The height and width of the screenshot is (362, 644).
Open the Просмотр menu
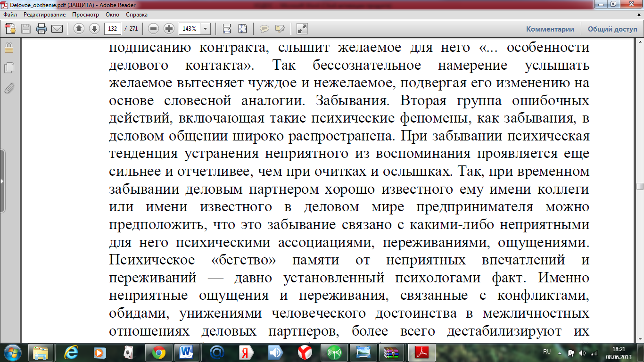pos(85,15)
